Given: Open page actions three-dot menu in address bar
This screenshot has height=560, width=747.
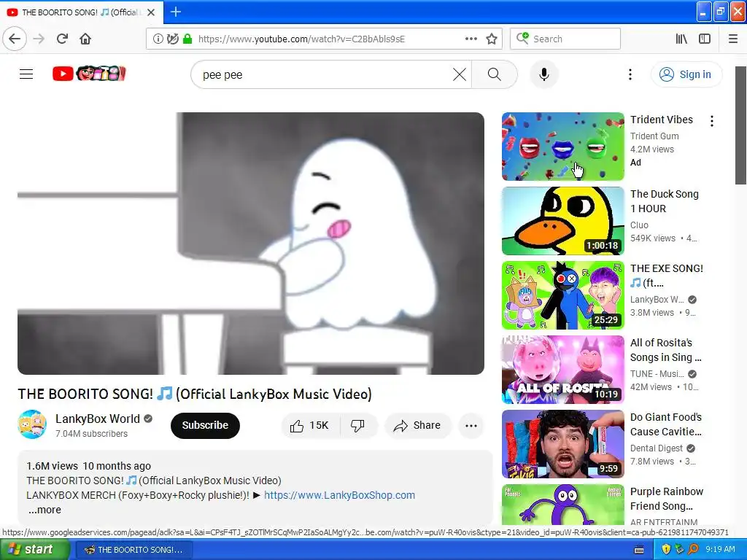Looking at the screenshot, I should (471, 39).
